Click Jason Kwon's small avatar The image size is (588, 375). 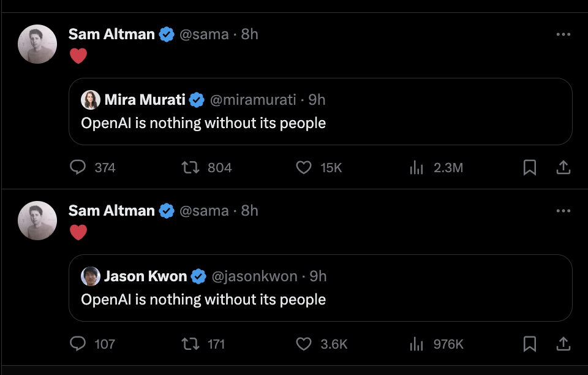pyautogui.click(x=91, y=276)
